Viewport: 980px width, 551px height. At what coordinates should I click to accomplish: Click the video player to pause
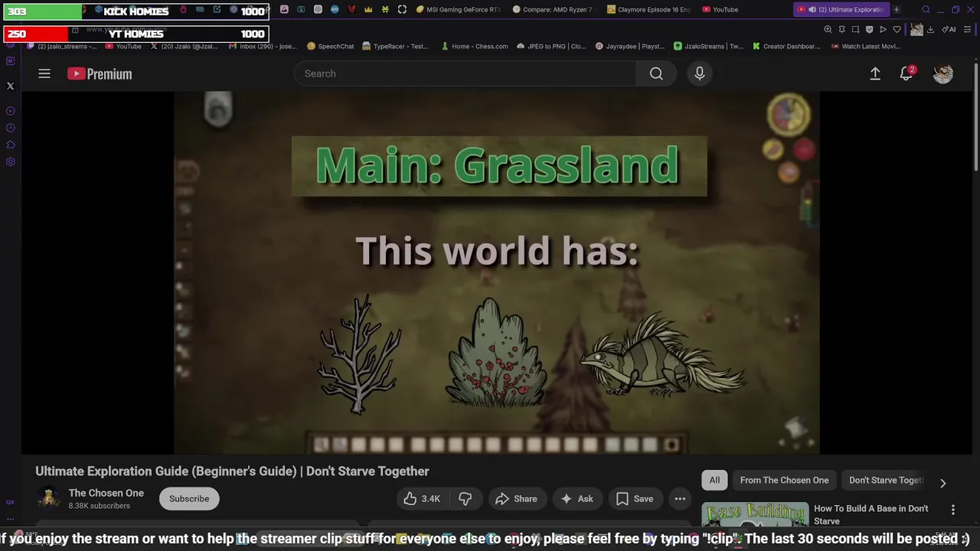[x=497, y=272]
